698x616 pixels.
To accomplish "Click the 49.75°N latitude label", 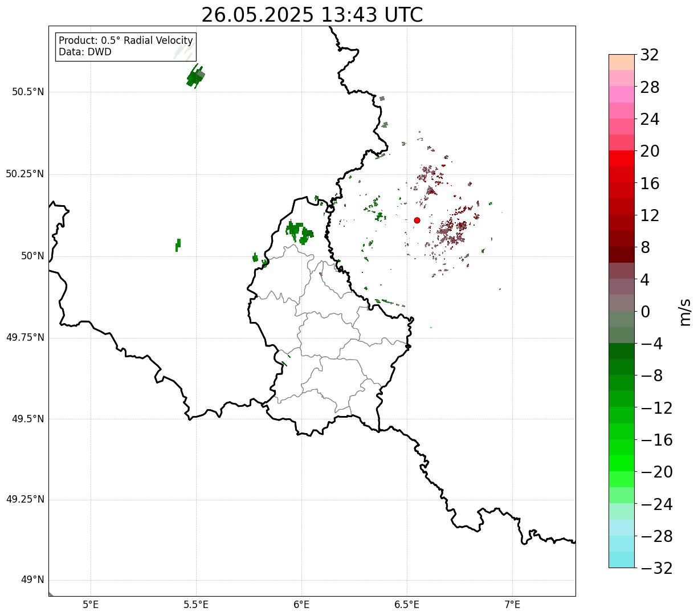I will [x=25, y=337].
